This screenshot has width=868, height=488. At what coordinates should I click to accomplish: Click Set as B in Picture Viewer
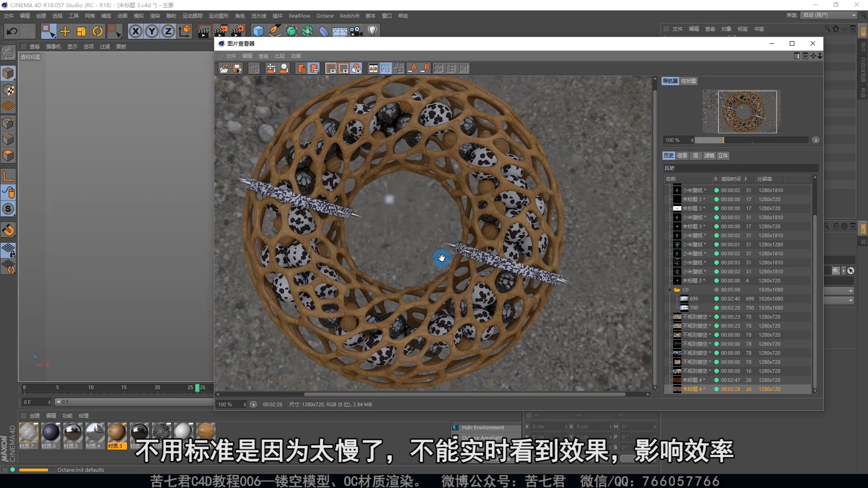pos(425,69)
